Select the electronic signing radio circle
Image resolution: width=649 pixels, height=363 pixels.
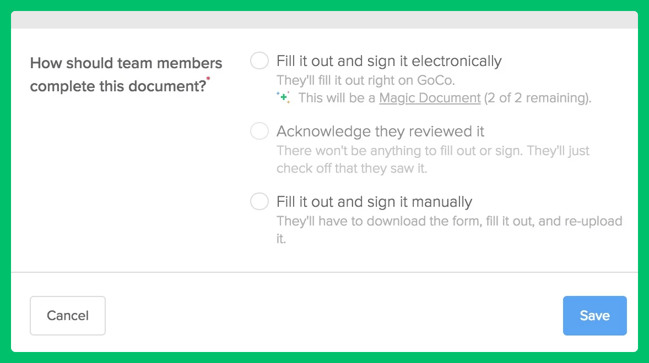[259, 61]
